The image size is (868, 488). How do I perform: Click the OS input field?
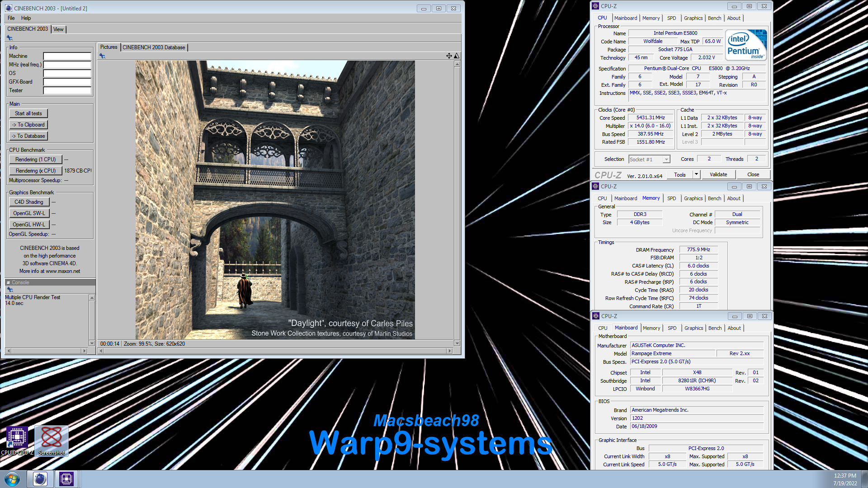pos(67,73)
